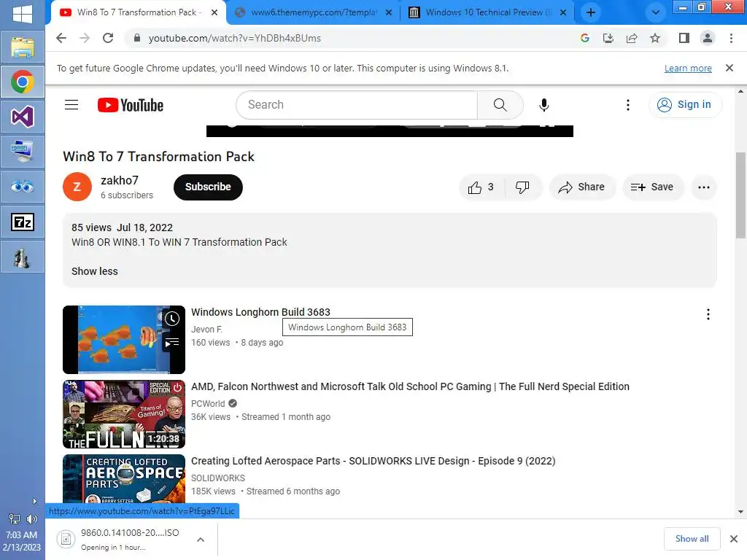Focus the YouTube Search box
Screen dimensions: 747x560
coord(356,105)
